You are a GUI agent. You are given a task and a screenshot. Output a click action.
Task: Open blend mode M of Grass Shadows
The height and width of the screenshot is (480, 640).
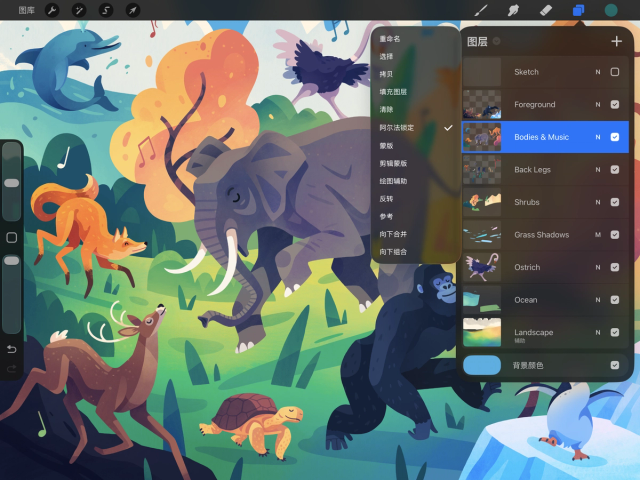(x=598, y=235)
